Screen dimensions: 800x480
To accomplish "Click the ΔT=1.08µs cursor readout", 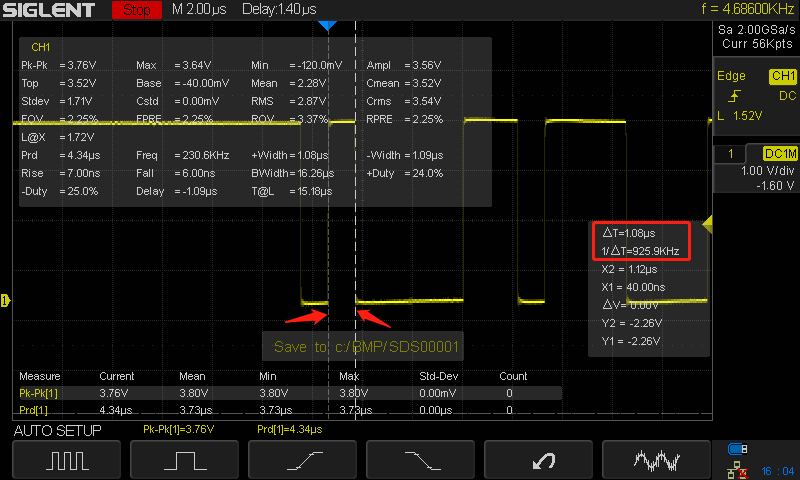I will (629, 233).
